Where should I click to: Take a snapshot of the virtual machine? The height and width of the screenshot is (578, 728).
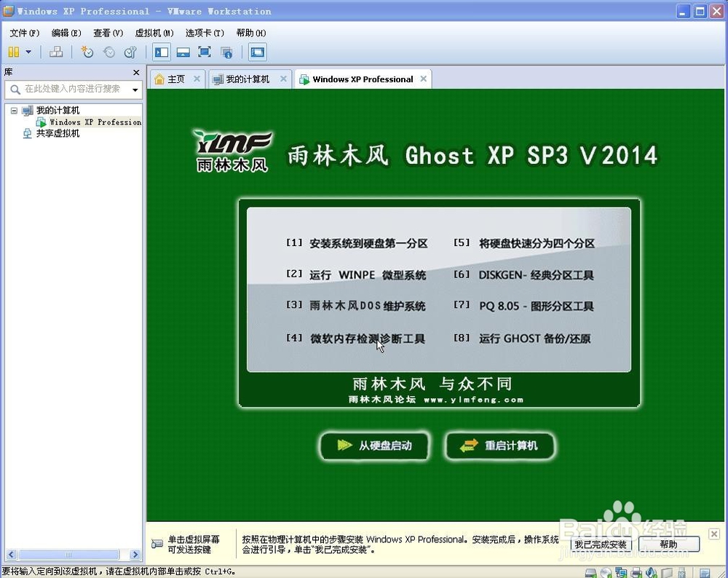pyautogui.click(x=87, y=52)
